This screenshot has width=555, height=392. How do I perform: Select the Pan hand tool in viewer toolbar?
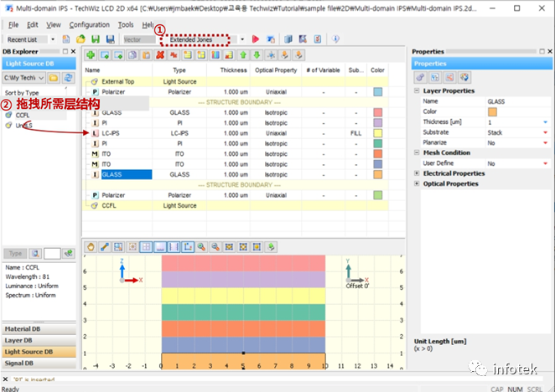(x=91, y=247)
